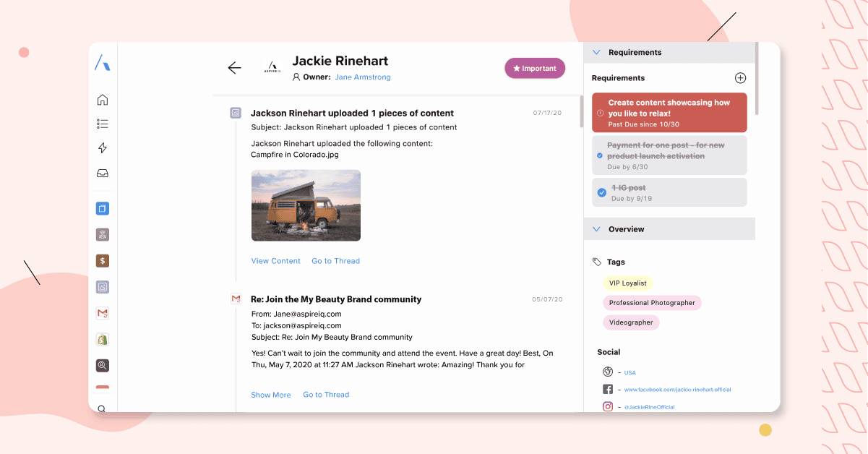Image resolution: width=868 pixels, height=454 pixels.
Task: Click 'View Content' under the uploaded photo
Action: click(275, 260)
